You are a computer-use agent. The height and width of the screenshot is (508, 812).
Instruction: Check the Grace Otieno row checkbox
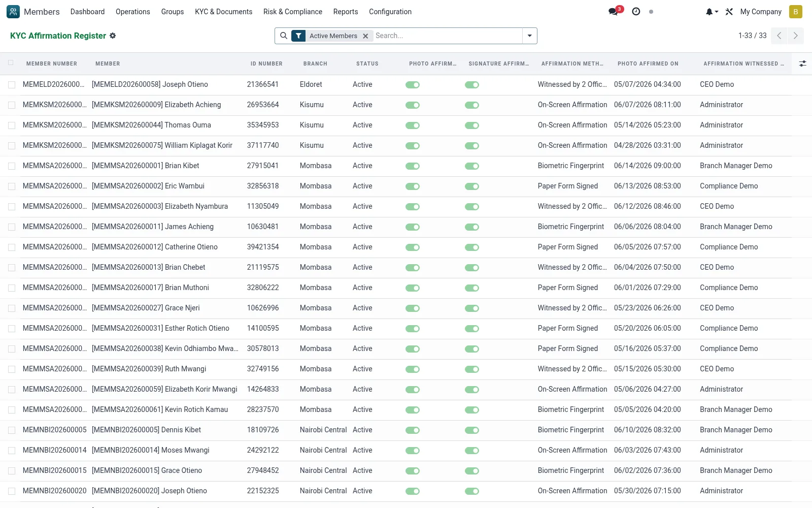click(x=12, y=471)
